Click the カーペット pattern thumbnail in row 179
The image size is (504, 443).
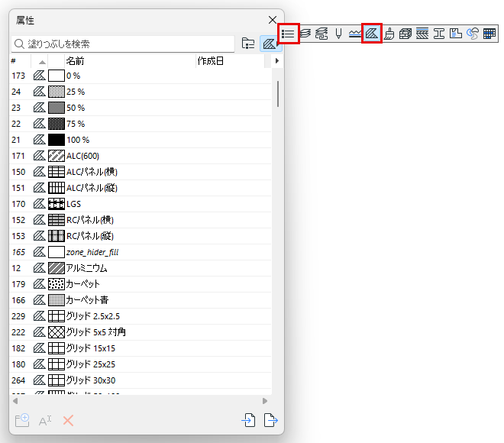tap(57, 284)
